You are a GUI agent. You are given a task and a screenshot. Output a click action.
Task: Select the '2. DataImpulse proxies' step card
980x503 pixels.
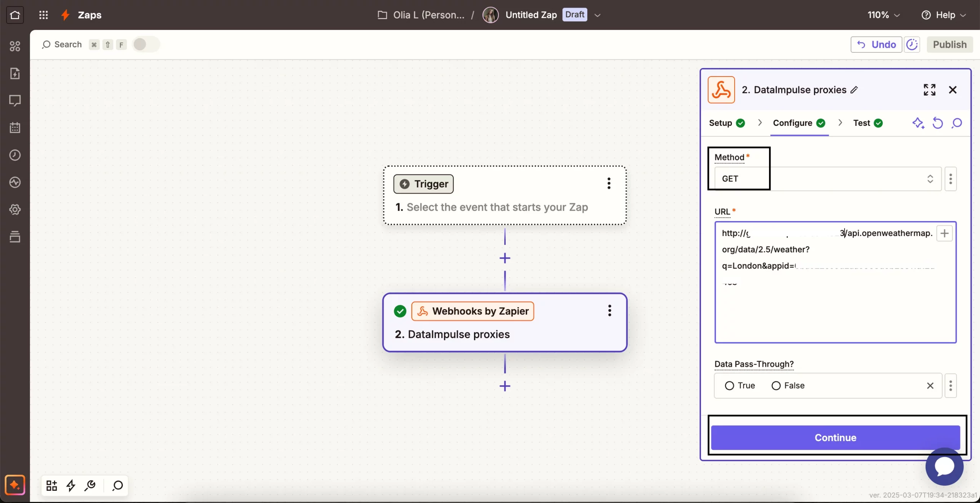505,322
